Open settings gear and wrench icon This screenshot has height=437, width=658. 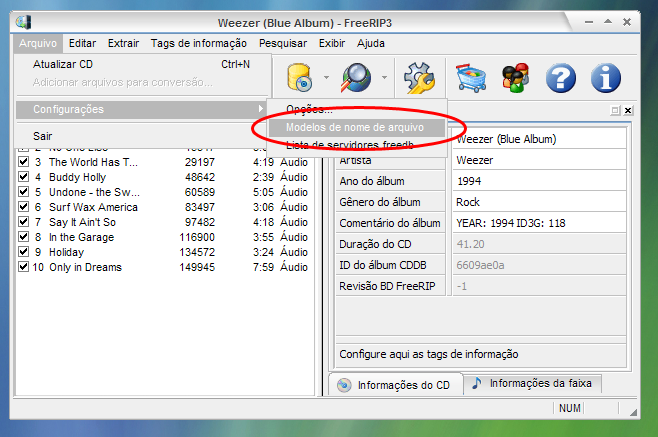pyautogui.click(x=419, y=78)
